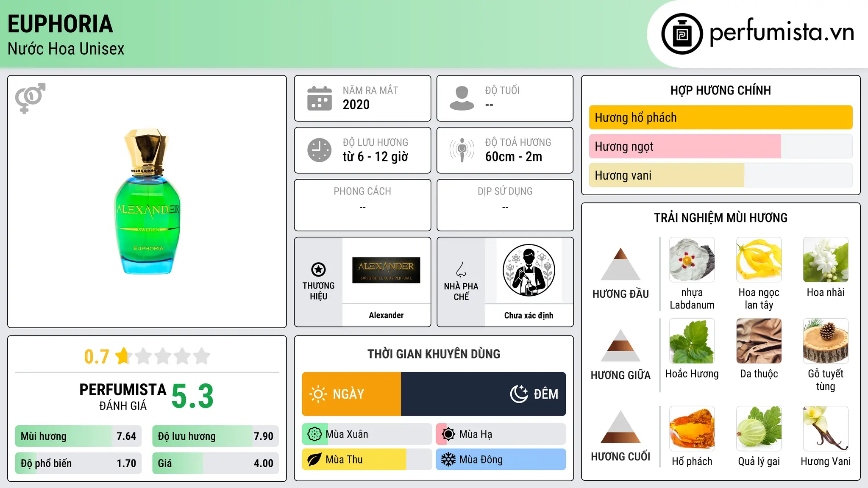The image size is (868, 488).
Task: Select the Hương Vani note image
Action: (826, 429)
